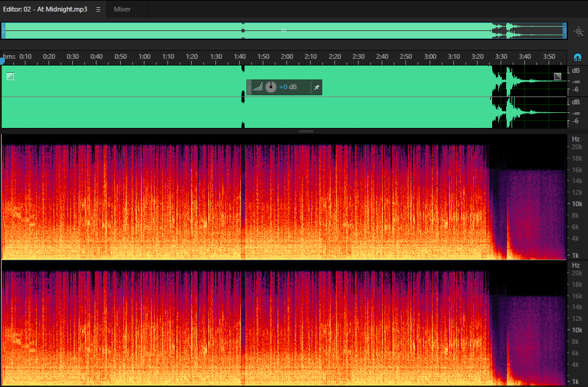
Task: Click the HUD volume adjustment knob
Action: pyautogui.click(x=271, y=87)
